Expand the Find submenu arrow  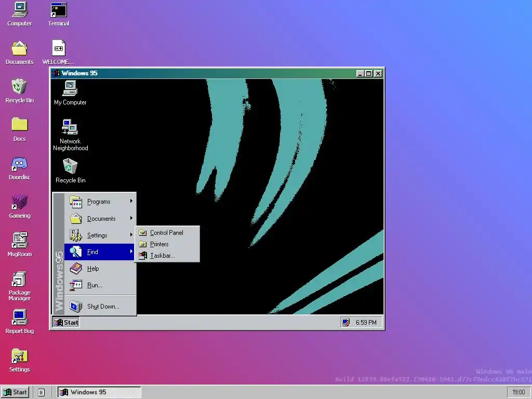tap(131, 251)
